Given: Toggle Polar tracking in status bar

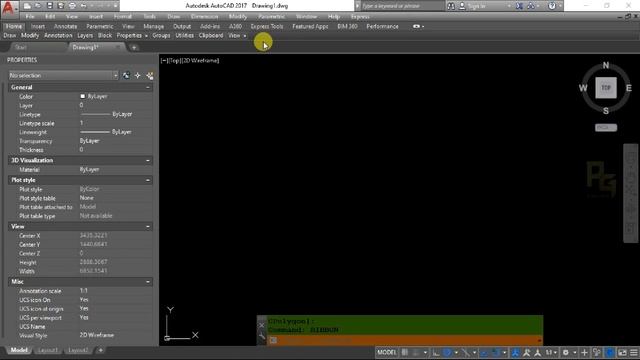Looking at the screenshot, I should point(447,352).
